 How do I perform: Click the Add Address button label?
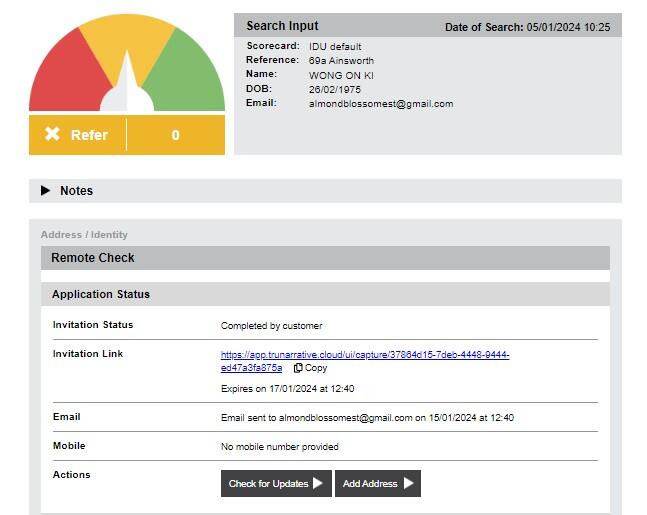(x=370, y=484)
